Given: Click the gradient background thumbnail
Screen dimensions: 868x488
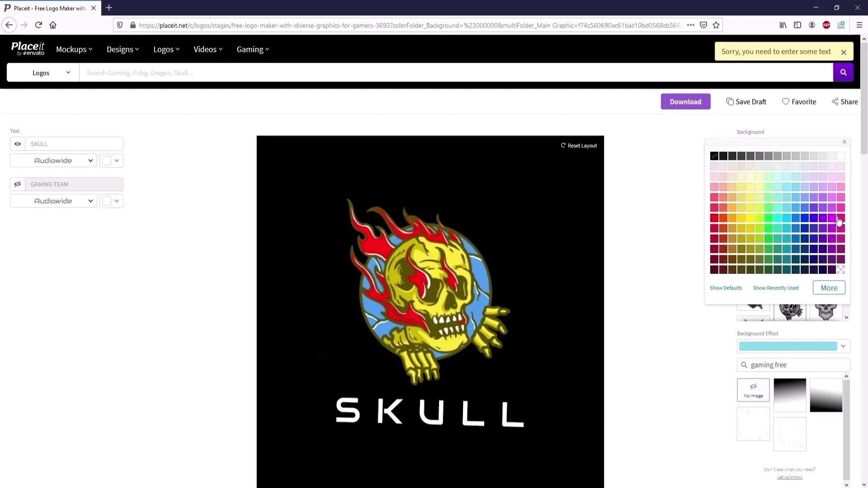Looking at the screenshot, I should coord(790,395).
